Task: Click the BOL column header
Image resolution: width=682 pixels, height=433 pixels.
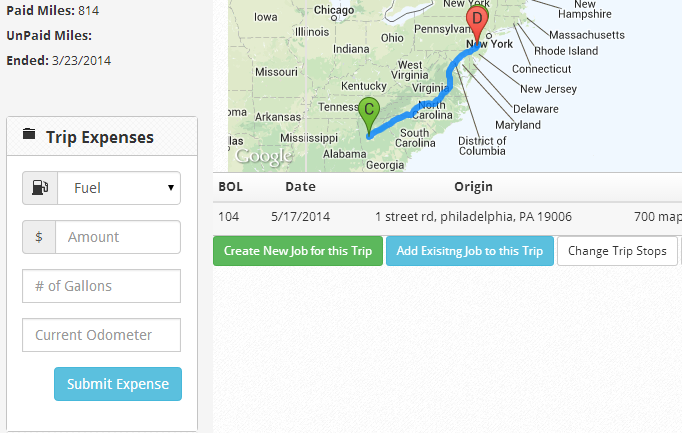Action: point(230,187)
